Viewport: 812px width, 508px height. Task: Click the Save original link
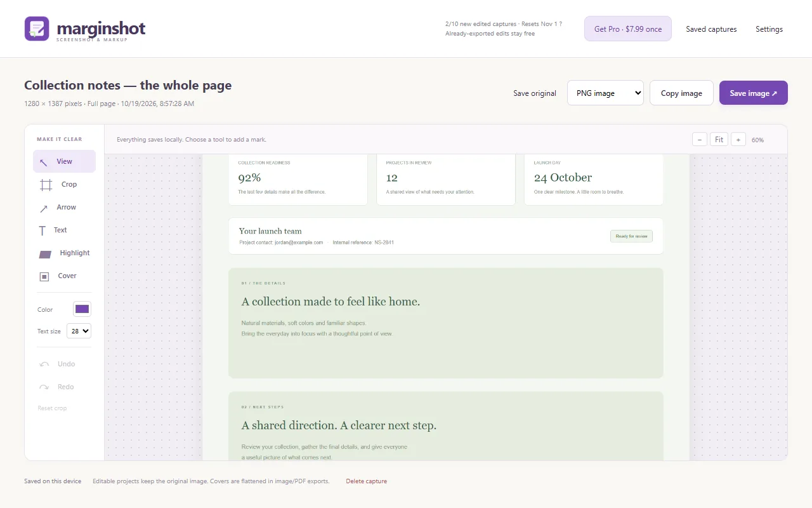pyautogui.click(x=535, y=93)
